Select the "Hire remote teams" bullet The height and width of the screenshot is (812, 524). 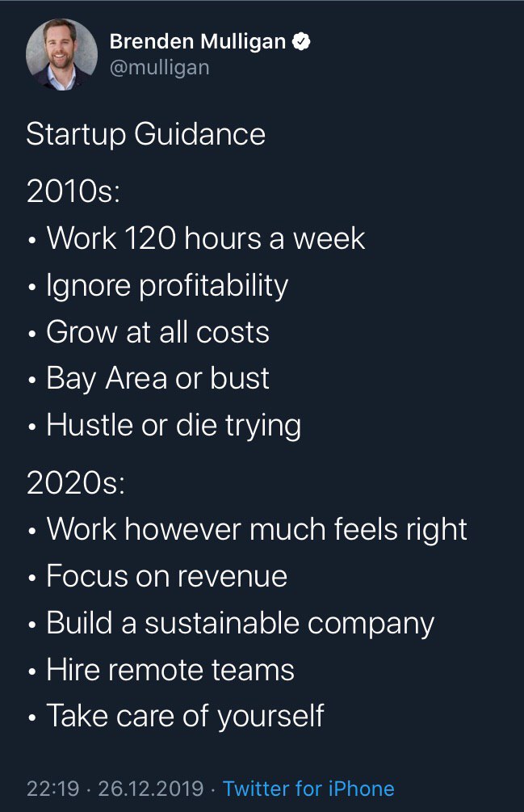click(170, 670)
